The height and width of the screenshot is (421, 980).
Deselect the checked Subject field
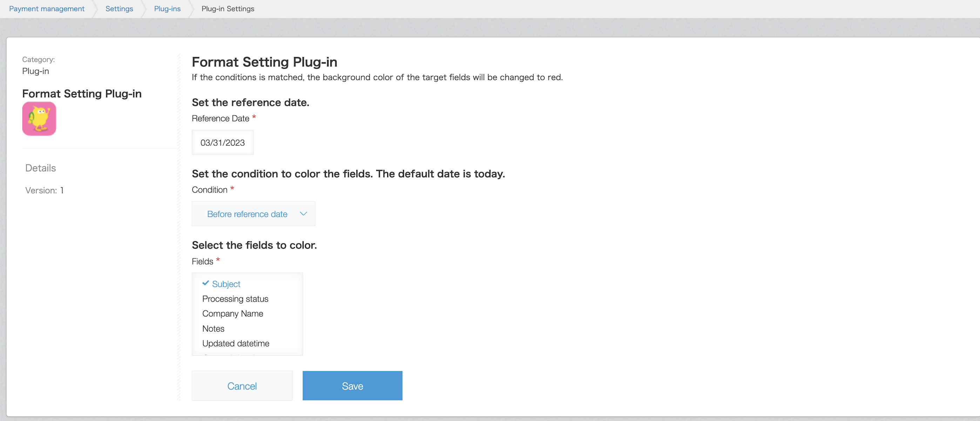226,284
